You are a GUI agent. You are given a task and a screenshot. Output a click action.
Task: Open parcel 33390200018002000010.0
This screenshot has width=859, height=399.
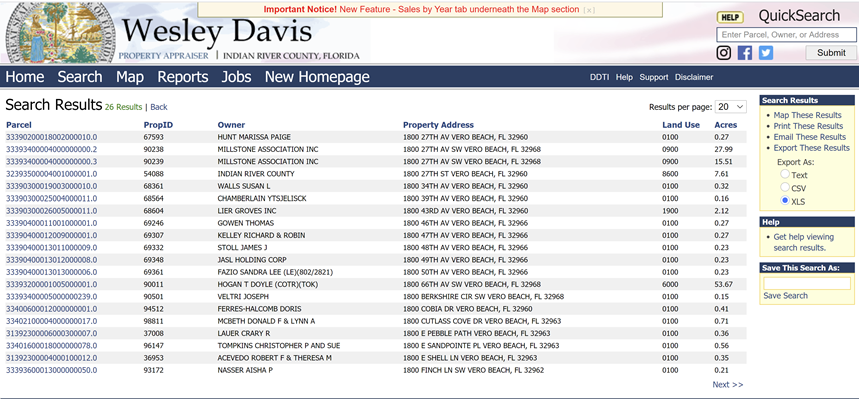click(51, 137)
